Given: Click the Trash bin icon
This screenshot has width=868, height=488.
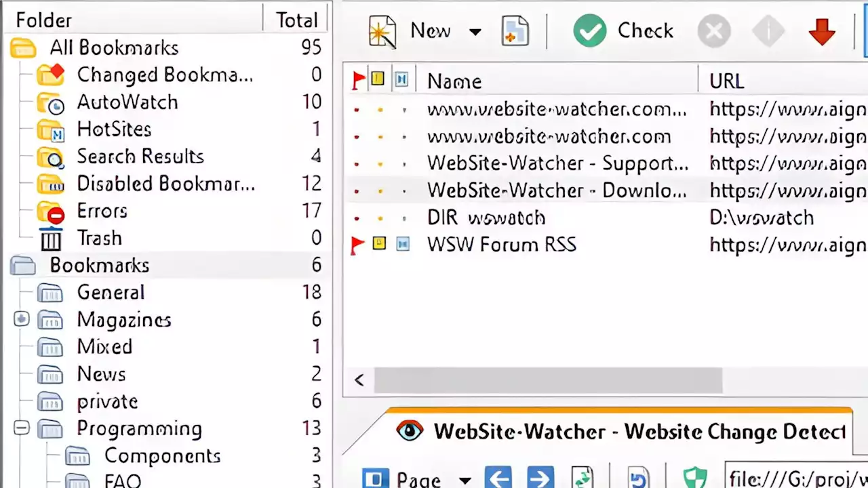Looking at the screenshot, I should click(x=50, y=239).
